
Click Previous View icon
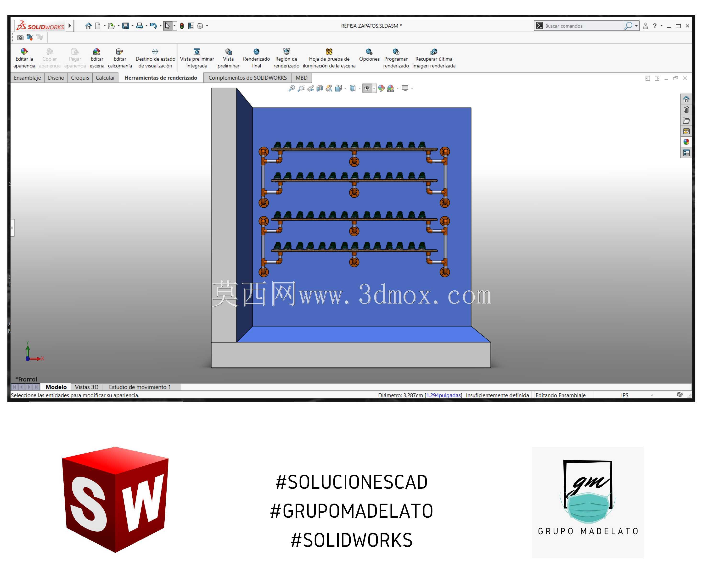[311, 88]
